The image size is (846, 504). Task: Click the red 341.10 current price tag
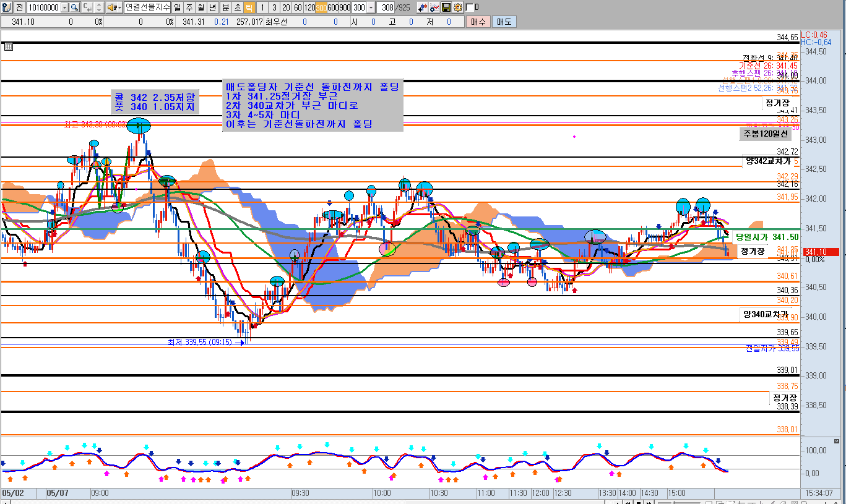[820, 252]
